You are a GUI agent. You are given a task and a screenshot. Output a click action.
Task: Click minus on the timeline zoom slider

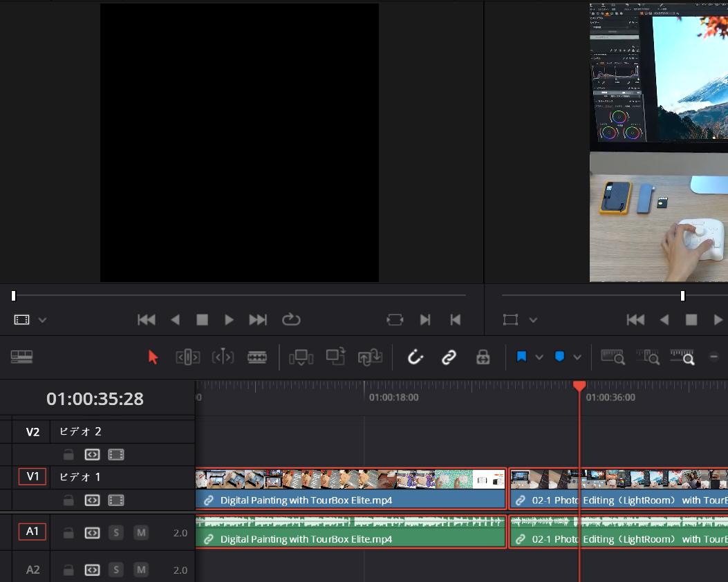point(714,357)
